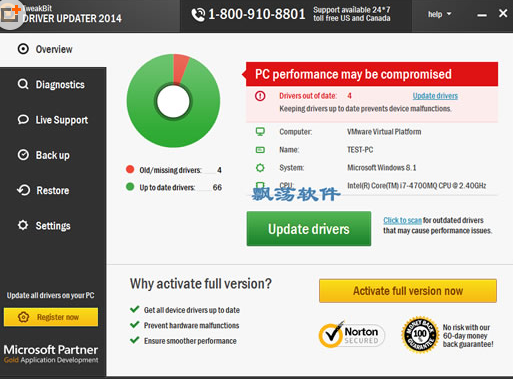This screenshot has height=379, width=513.
Task: Click the Old/missing drivers count 4
Action: pyautogui.click(x=219, y=170)
